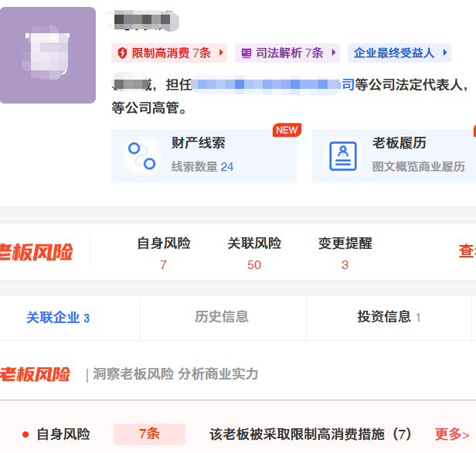
Task: Click 等公司高管 description text
Action: pyautogui.click(x=149, y=108)
